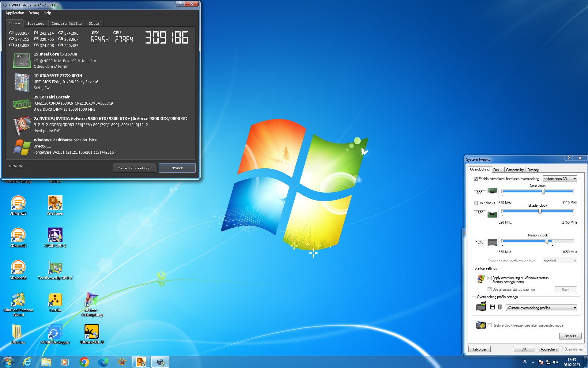
Task: Open the Application menu in Aquamark
Action: pos(15,13)
